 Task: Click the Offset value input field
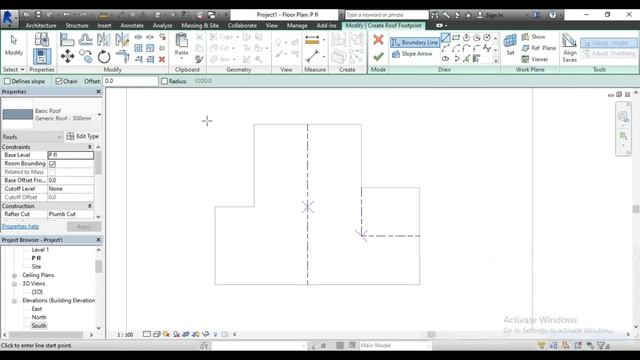(130, 81)
